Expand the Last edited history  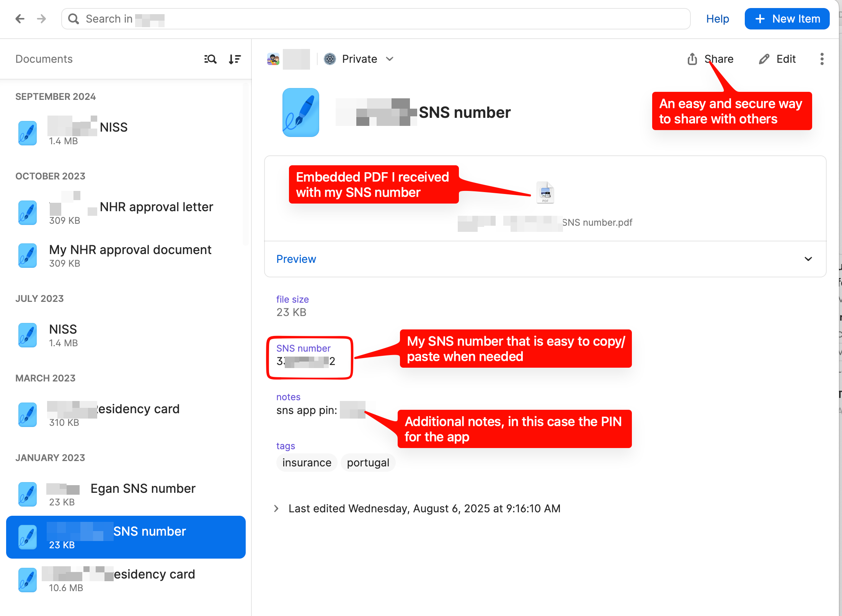276,508
